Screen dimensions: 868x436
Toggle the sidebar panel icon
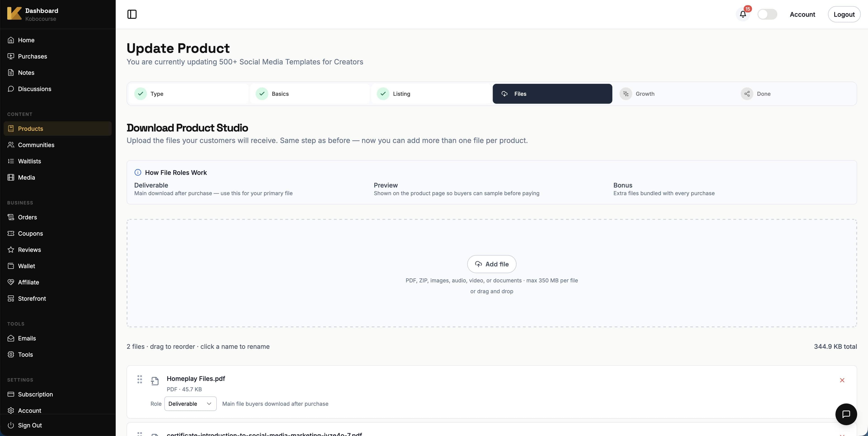pos(132,14)
